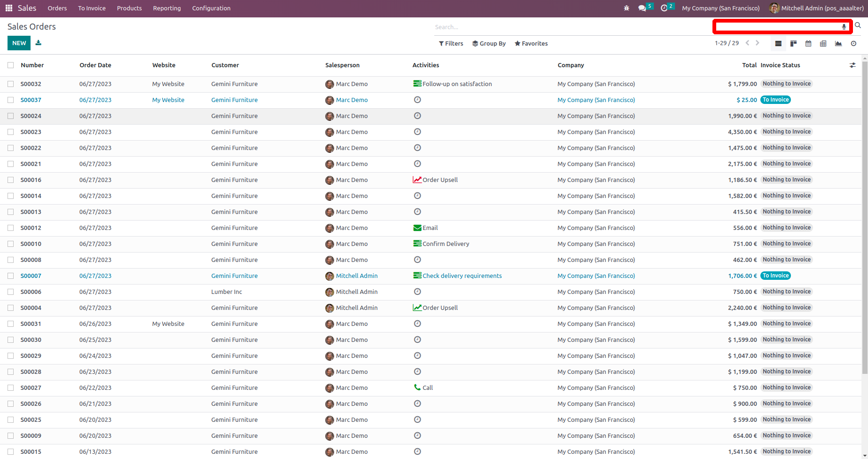Click the Call phone icon for S00027
Viewport: 868px width, 459px height.
[x=417, y=388]
